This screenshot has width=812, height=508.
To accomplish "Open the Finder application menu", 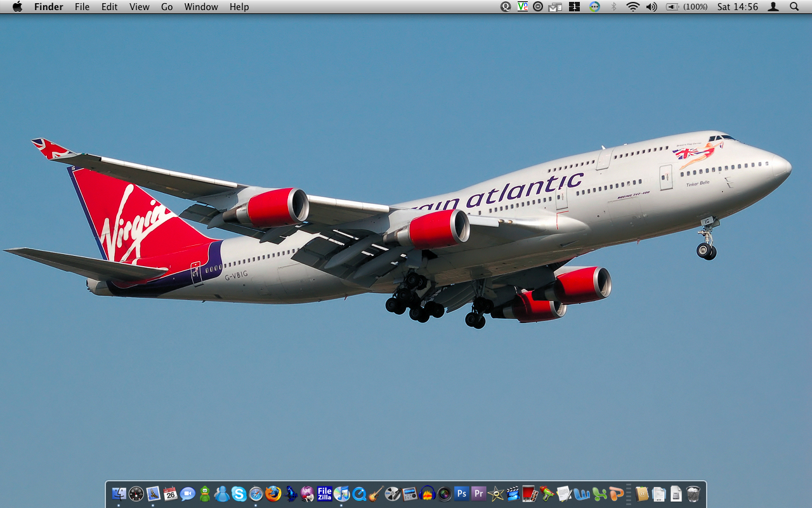I will [48, 7].
